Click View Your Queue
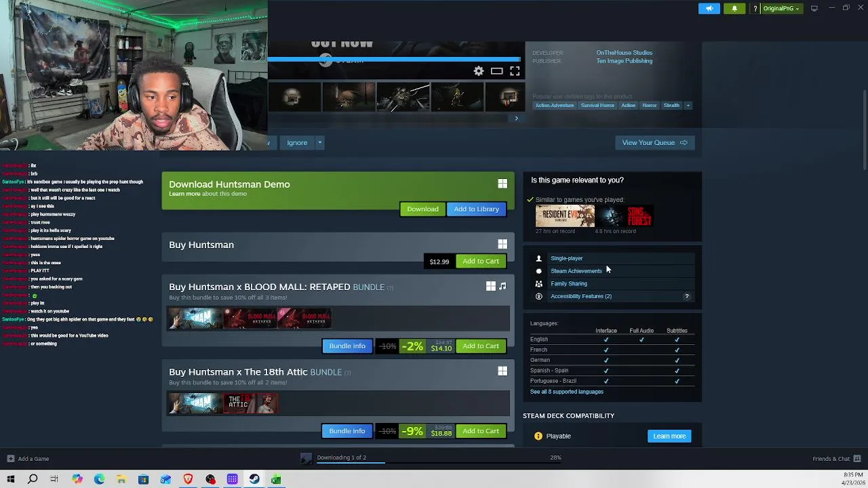The image size is (868, 488). [x=654, y=143]
